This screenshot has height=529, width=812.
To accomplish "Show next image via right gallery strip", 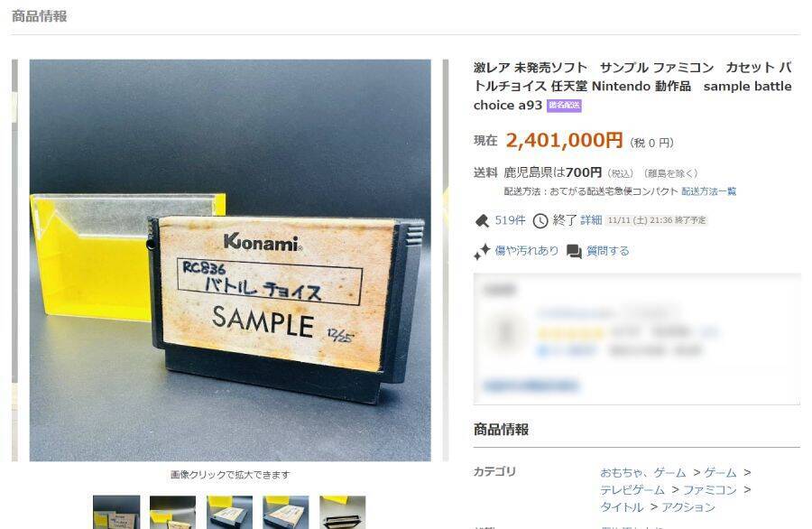I will 446,260.
